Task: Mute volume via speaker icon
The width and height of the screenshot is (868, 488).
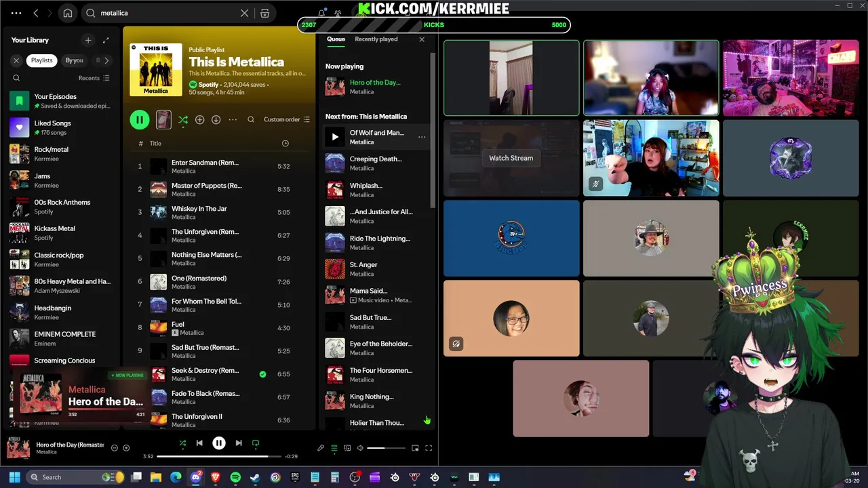Action: pyautogui.click(x=360, y=448)
